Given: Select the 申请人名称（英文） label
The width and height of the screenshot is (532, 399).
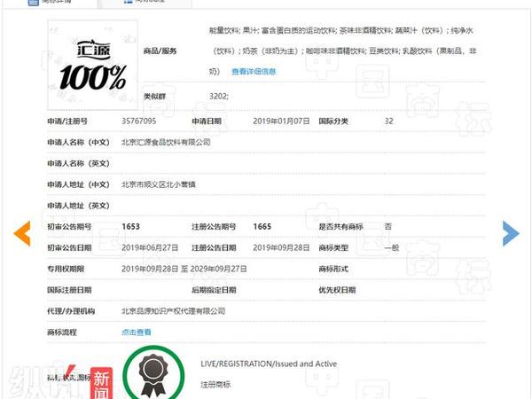Looking at the screenshot, I should click(78, 163).
